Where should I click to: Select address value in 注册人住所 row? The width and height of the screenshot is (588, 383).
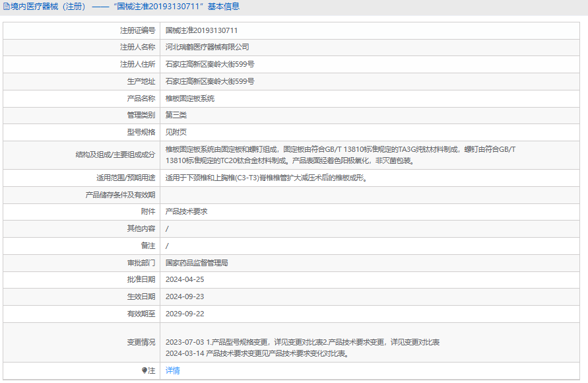click(210, 64)
